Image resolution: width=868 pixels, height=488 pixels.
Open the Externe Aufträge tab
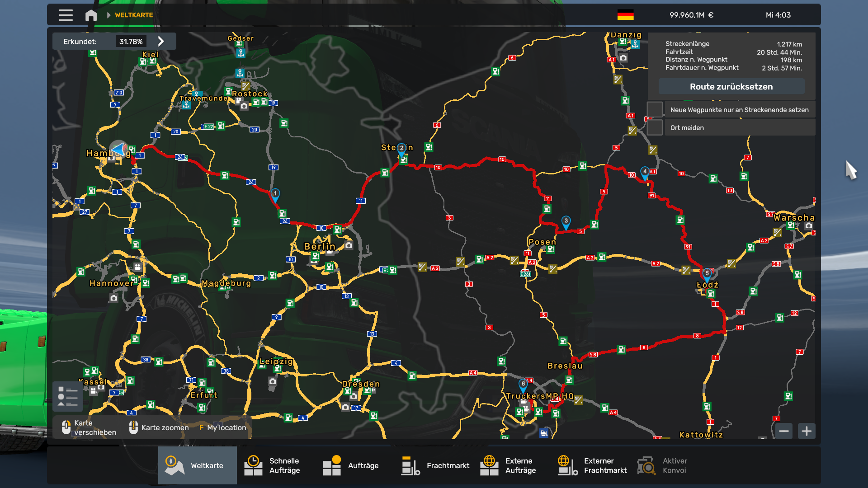pos(508,465)
